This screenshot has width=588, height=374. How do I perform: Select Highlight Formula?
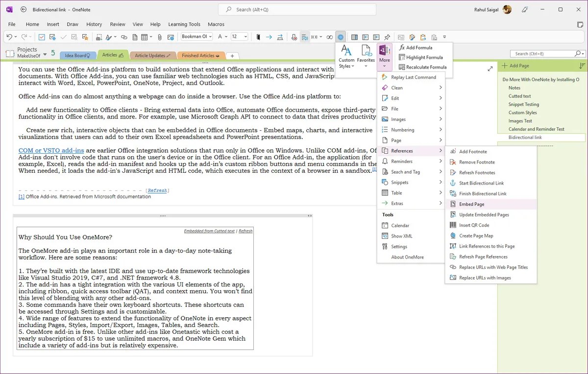click(424, 57)
